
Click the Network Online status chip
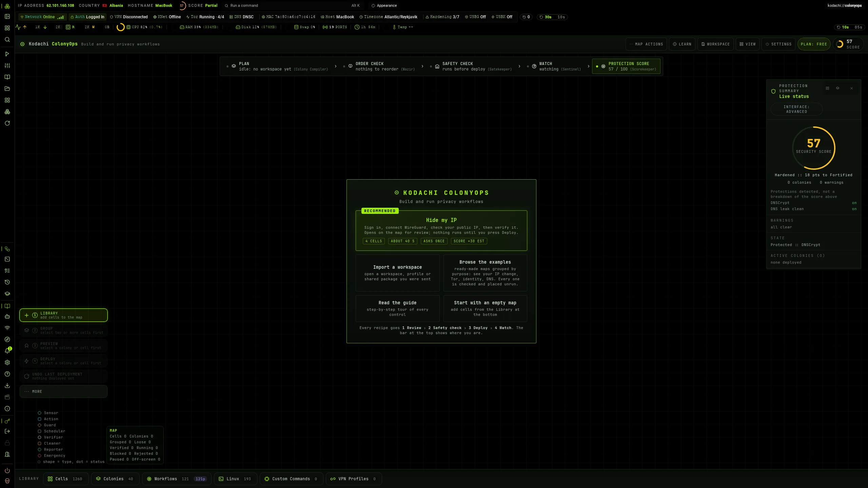42,17
